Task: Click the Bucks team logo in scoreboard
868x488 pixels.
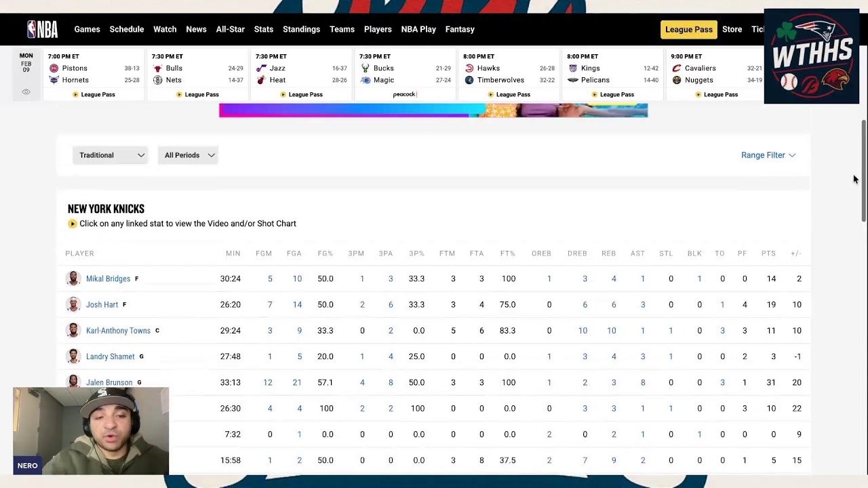Action: 366,68
